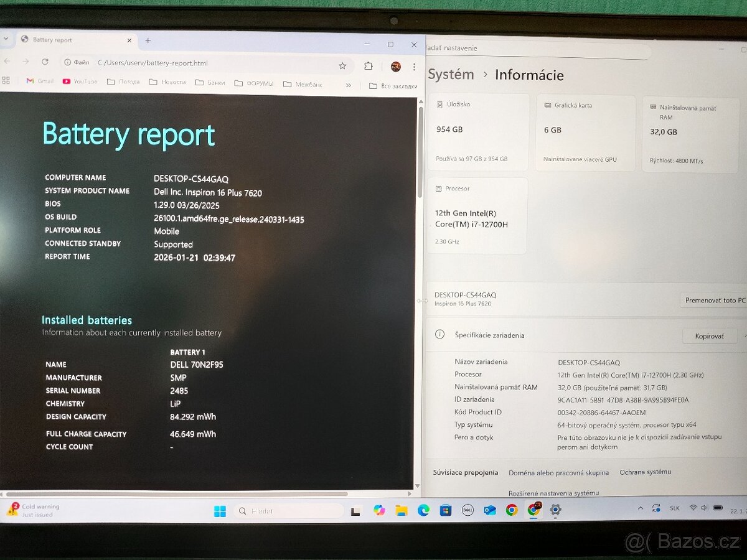Bookmark this page using the star icon
This screenshot has height=560, width=747.
(342, 64)
